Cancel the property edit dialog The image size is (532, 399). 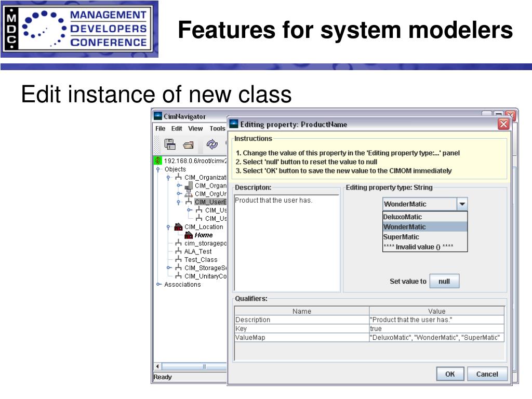487,374
